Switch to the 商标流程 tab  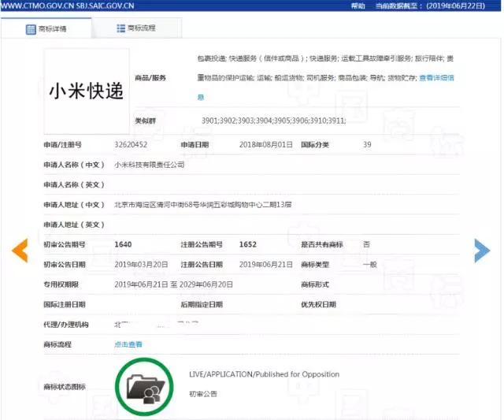[x=136, y=28]
